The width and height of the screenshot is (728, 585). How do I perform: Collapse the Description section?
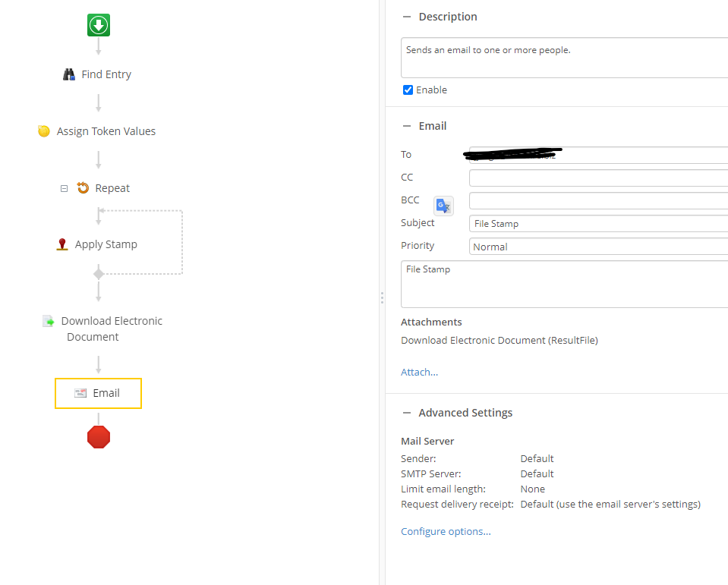coord(407,17)
